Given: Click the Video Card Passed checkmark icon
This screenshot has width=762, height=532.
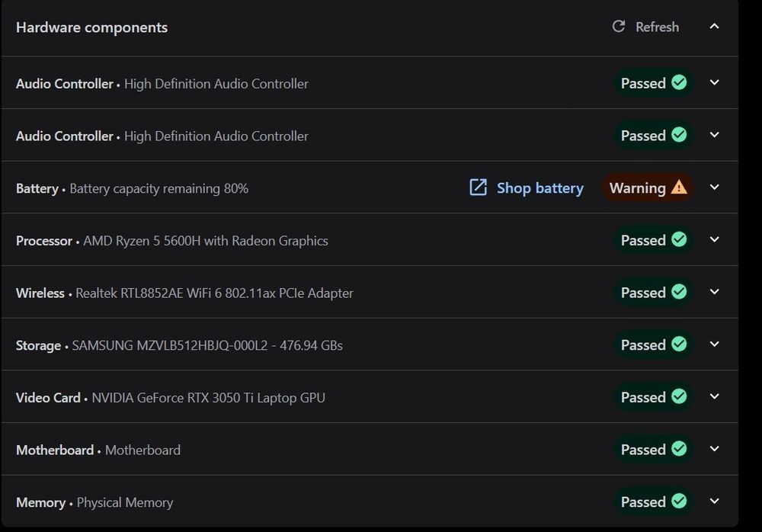Looking at the screenshot, I should pyautogui.click(x=679, y=396).
